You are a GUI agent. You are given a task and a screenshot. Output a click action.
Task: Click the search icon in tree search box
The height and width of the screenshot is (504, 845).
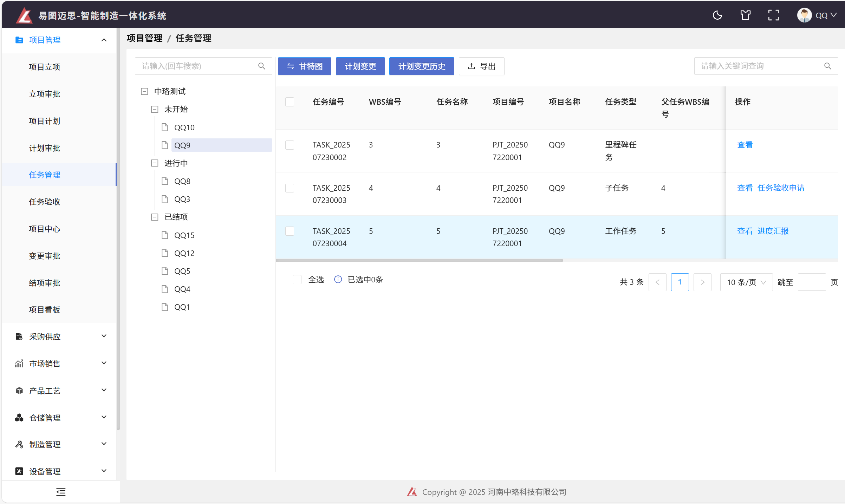pyautogui.click(x=262, y=66)
